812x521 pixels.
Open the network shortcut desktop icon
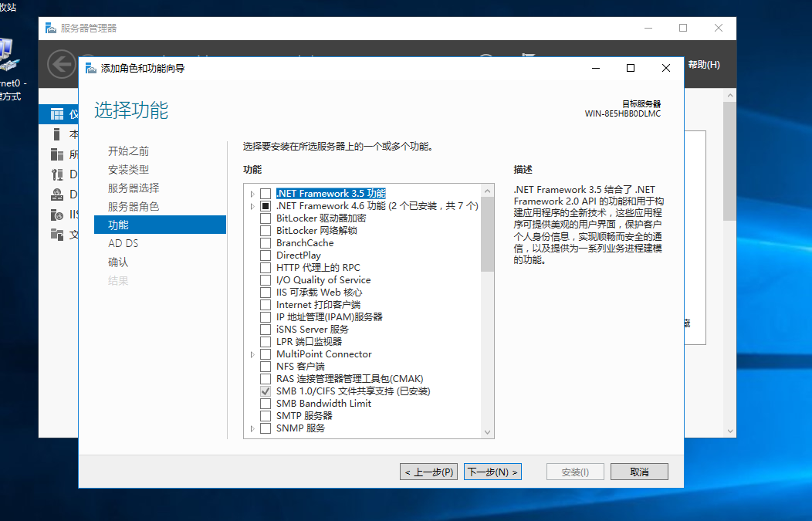pos(9,55)
